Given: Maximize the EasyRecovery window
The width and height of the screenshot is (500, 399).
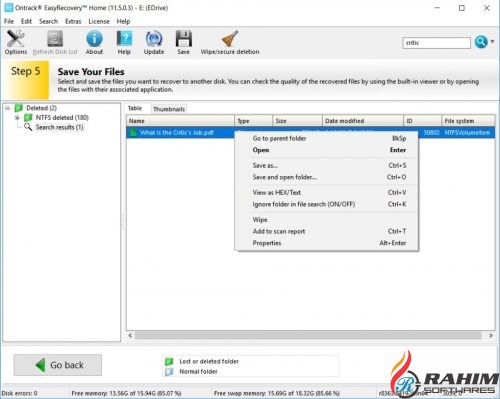Looking at the screenshot, I should click(462, 8).
